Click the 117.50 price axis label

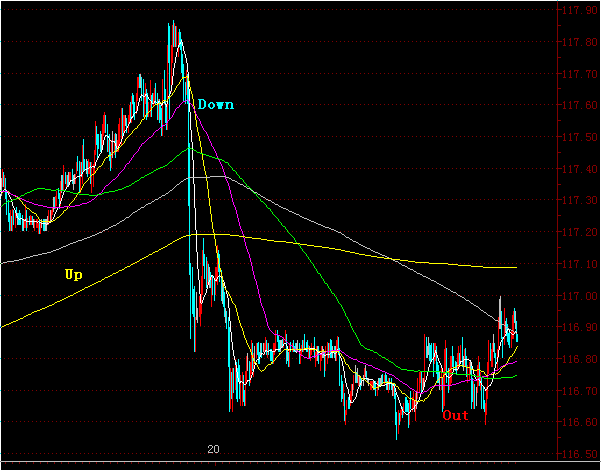580,137
